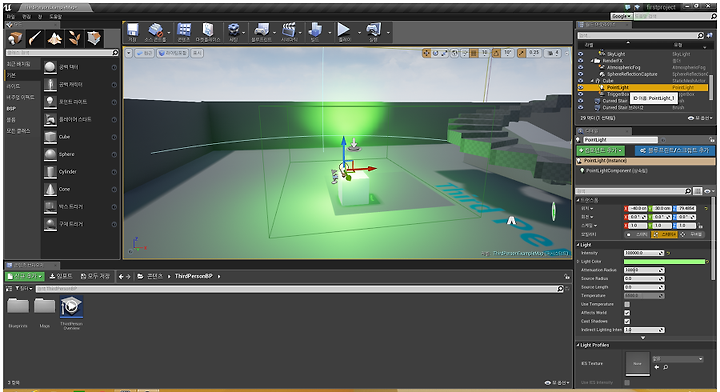The image size is (720, 392).
Task: Select the Paint mode brush icon
Action: tap(35, 39)
